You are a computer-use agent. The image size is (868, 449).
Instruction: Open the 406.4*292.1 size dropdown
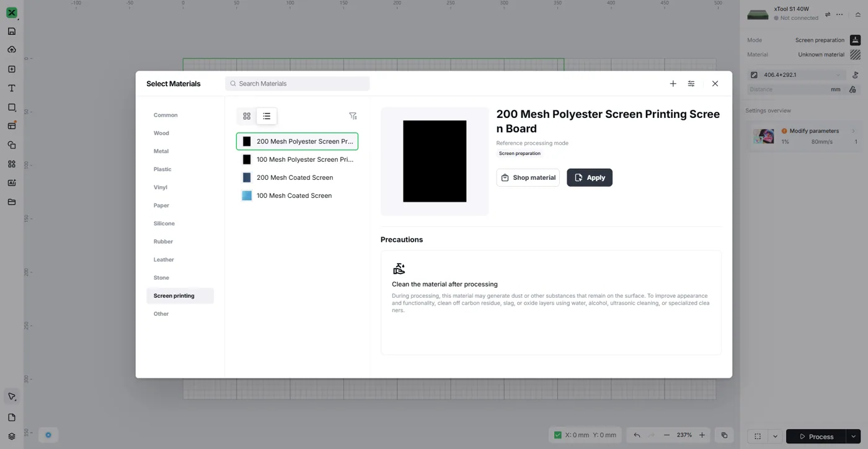(797, 75)
